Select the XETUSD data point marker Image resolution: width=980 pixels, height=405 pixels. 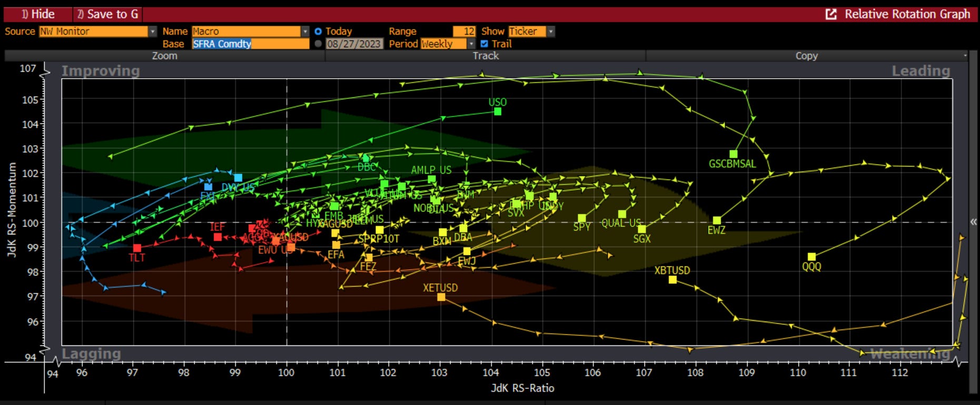tap(441, 297)
